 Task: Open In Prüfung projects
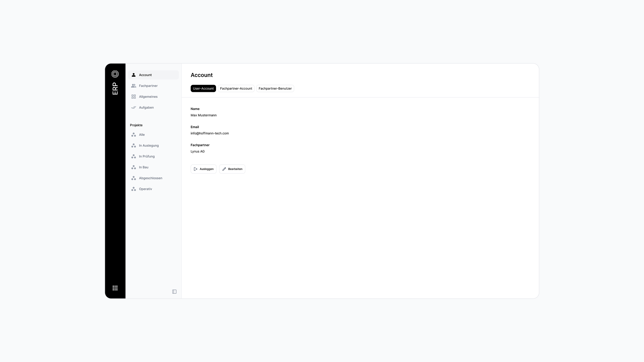(x=147, y=156)
